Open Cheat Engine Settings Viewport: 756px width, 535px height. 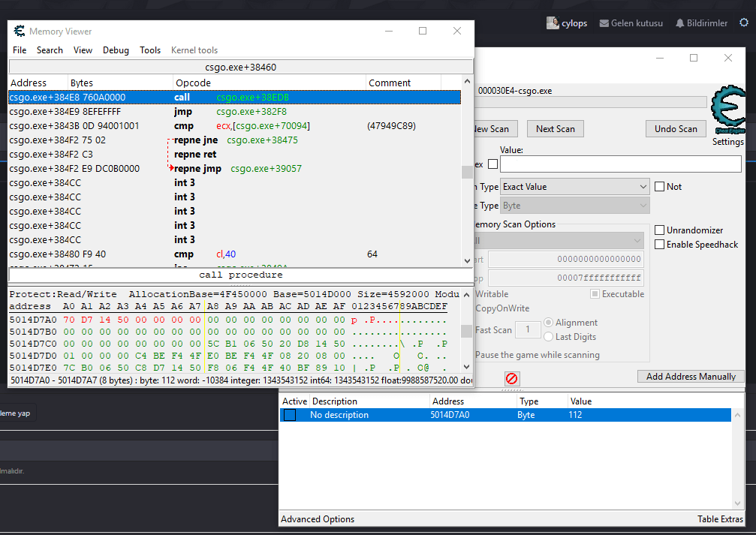coord(727,142)
